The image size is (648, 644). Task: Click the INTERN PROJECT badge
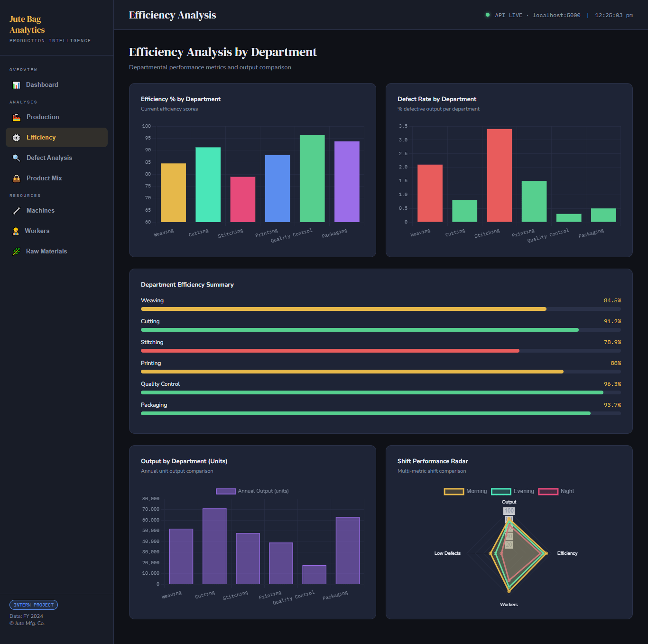(34, 605)
